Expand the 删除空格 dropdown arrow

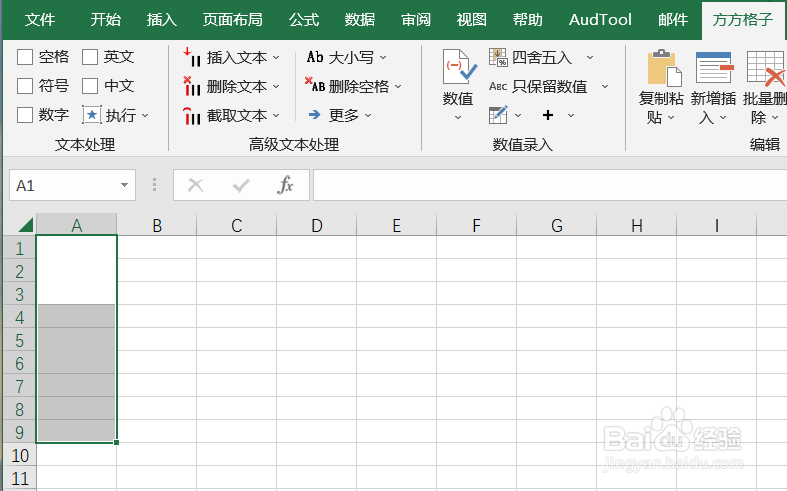point(398,87)
